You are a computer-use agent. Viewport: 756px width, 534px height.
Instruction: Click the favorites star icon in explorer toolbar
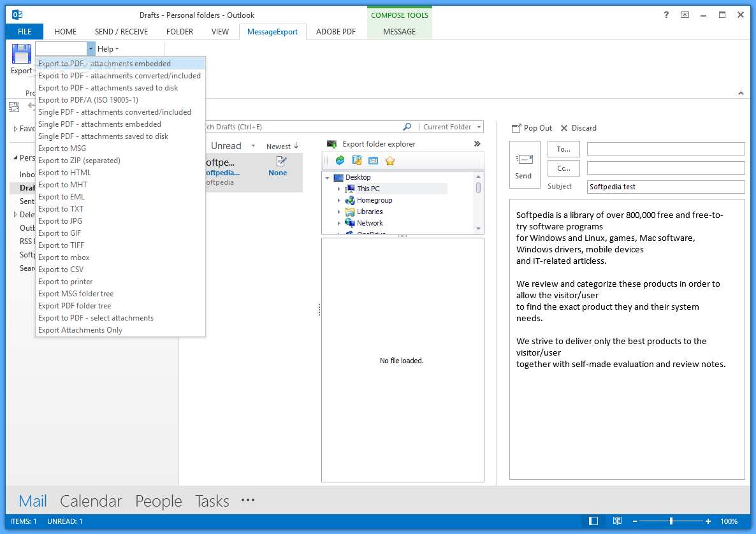(390, 161)
